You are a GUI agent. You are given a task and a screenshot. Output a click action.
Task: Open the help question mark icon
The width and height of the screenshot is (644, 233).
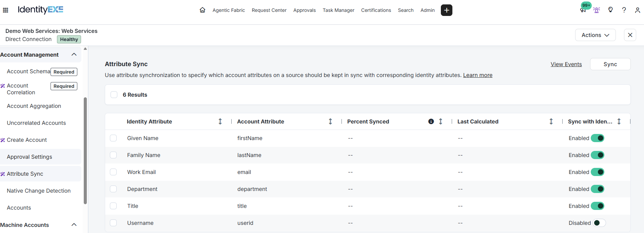[624, 10]
